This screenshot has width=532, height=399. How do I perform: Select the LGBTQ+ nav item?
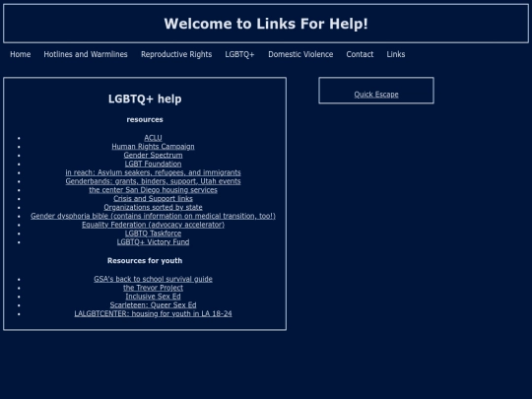pyautogui.click(x=239, y=54)
